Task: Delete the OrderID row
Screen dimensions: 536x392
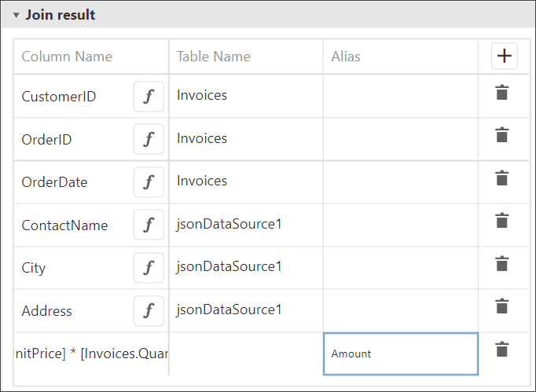Action: coord(502,136)
